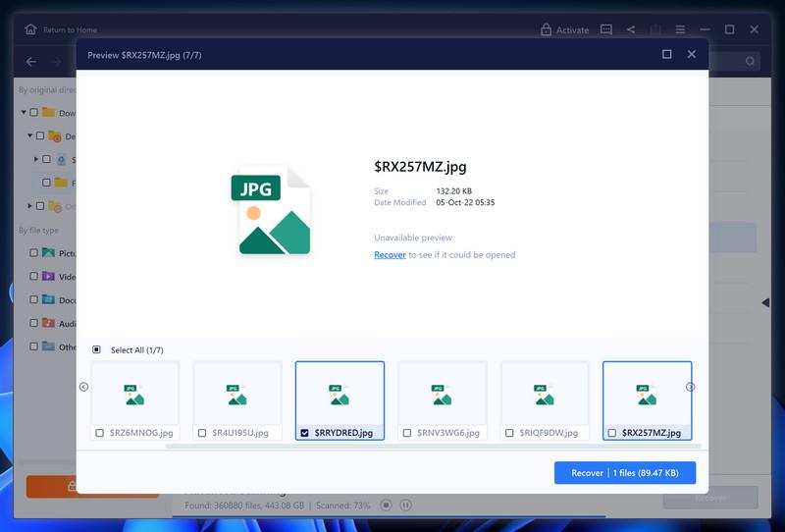Select the $RNV3WG6.jpg thumbnail
Image resolution: width=785 pixels, height=532 pixels.
[443, 400]
